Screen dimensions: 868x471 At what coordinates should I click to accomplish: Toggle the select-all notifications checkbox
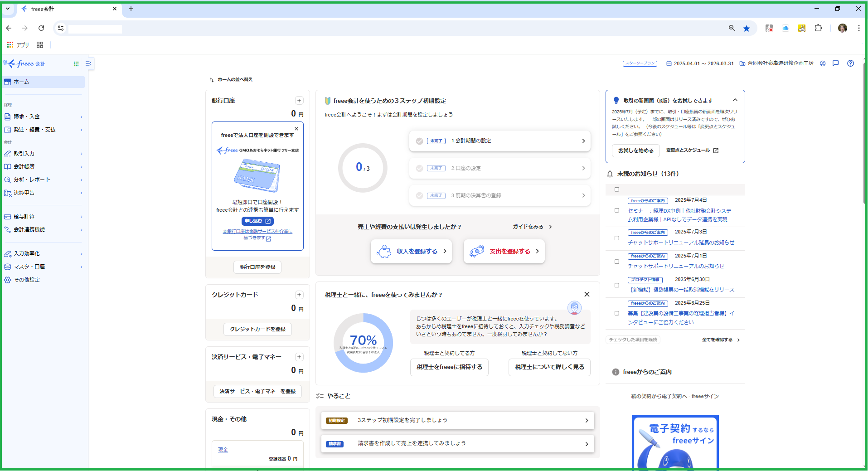(x=617, y=189)
